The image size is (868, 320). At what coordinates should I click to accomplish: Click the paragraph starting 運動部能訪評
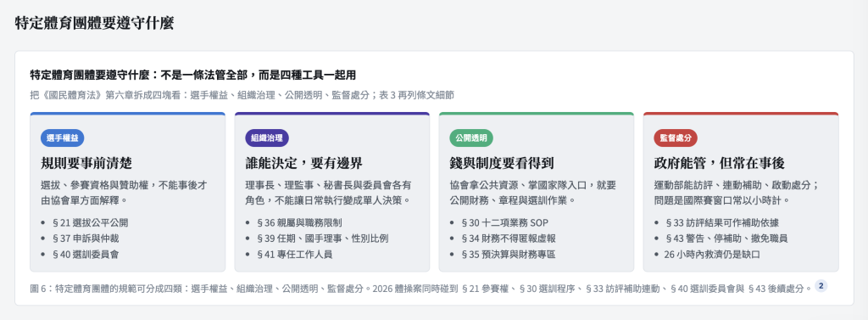737,192
